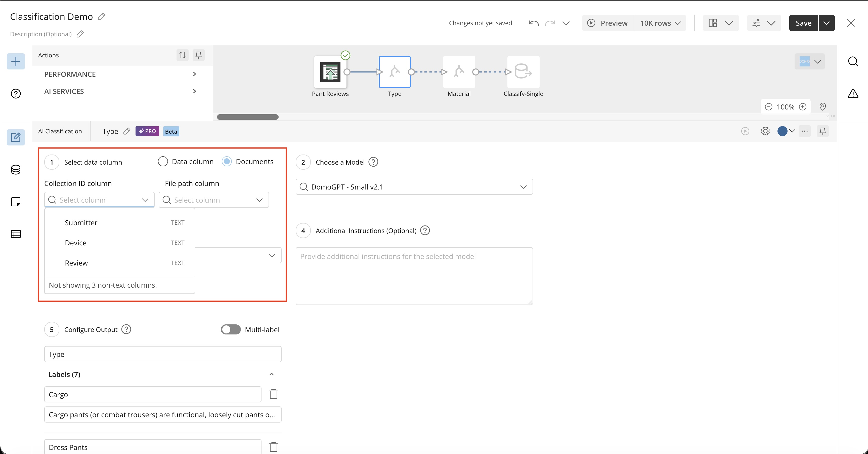Image resolution: width=868 pixels, height=454 pixels.
Task: Choose Submitter from the column list
Action: point(120,223)
